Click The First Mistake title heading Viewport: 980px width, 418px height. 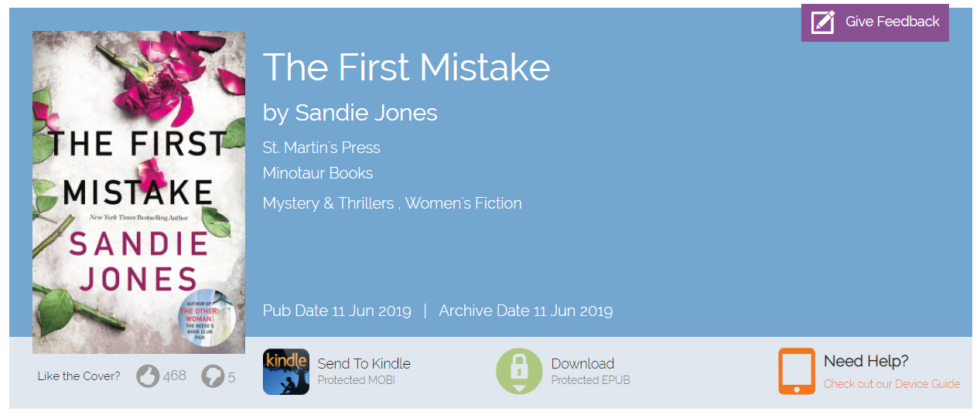pyautogui.click(x=406, y=68)
